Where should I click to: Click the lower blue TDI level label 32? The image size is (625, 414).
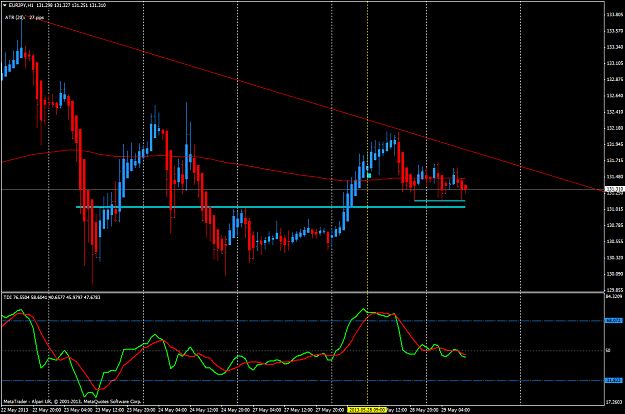coord(613,381)
